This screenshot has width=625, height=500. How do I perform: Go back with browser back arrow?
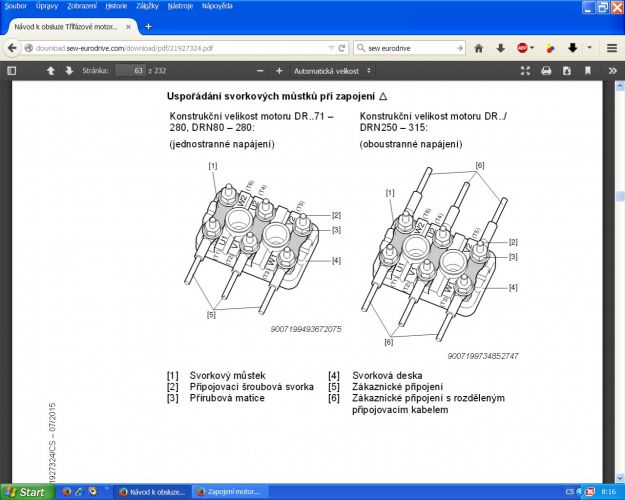coord(12,48)
